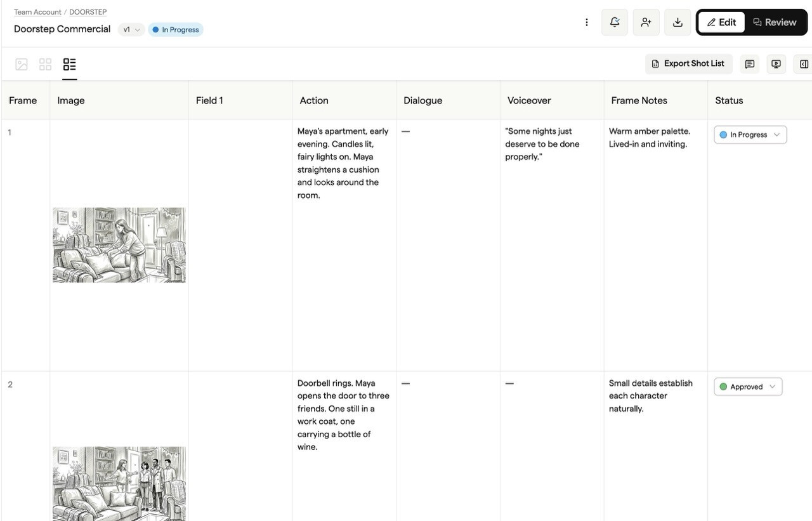Open DOORSTEP breadcrumb link
The width and height of the screenshot is (812, 521).
(88, 12)
